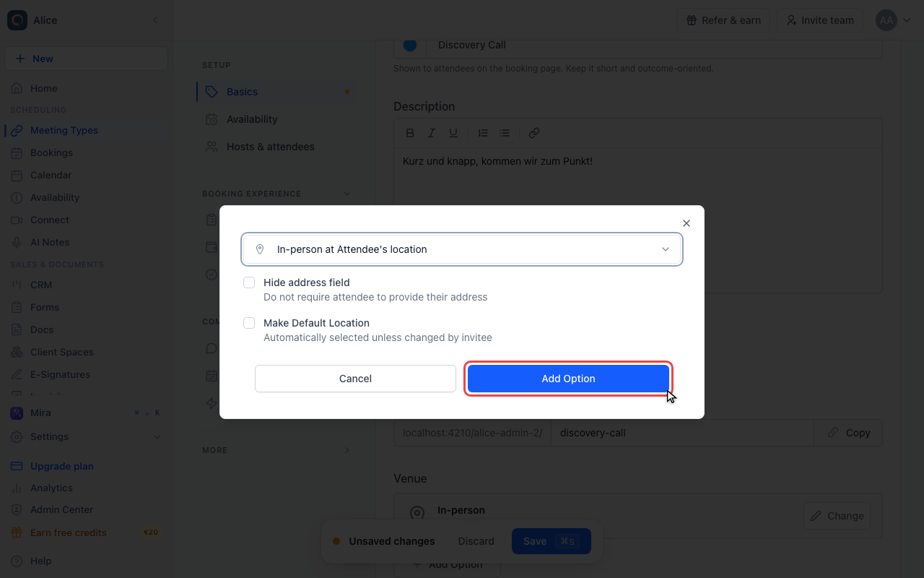Check Make Default Location option
The image size is (924, 578).
[x=249, y=323]
